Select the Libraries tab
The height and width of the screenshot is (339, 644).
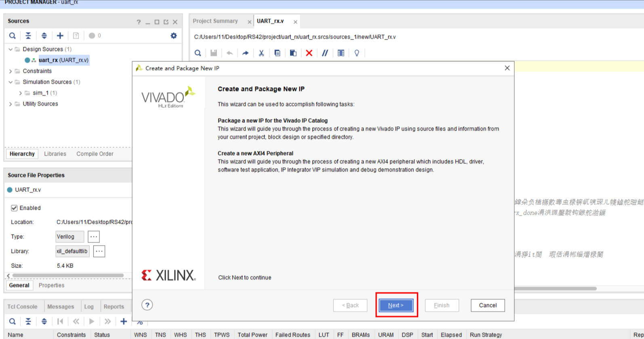click(x=55, y=154)
